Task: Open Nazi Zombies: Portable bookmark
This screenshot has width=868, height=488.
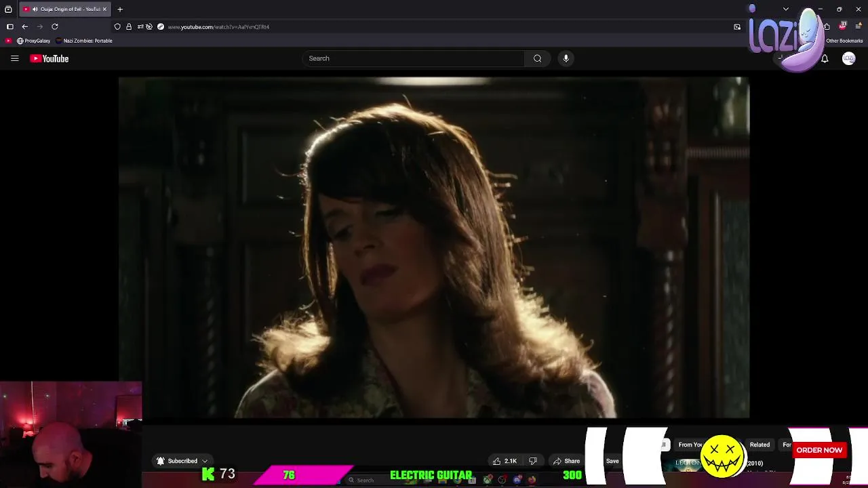Action: coord(84,41)
